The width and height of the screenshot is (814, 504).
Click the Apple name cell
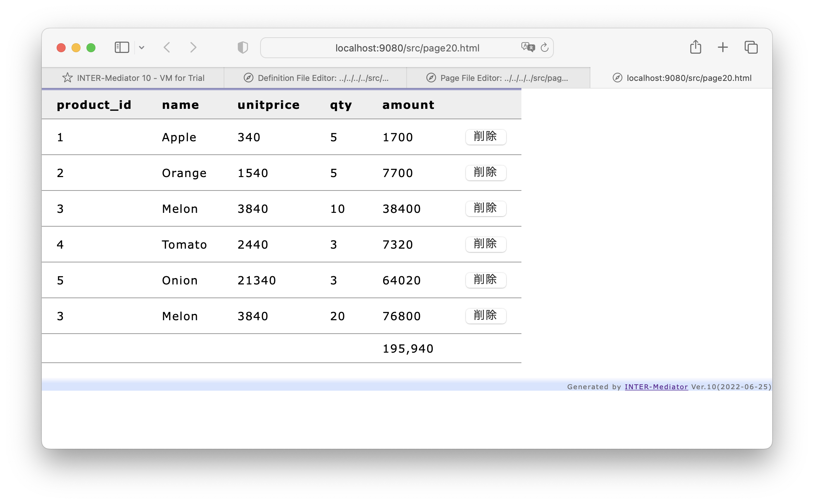coord(179,138)
